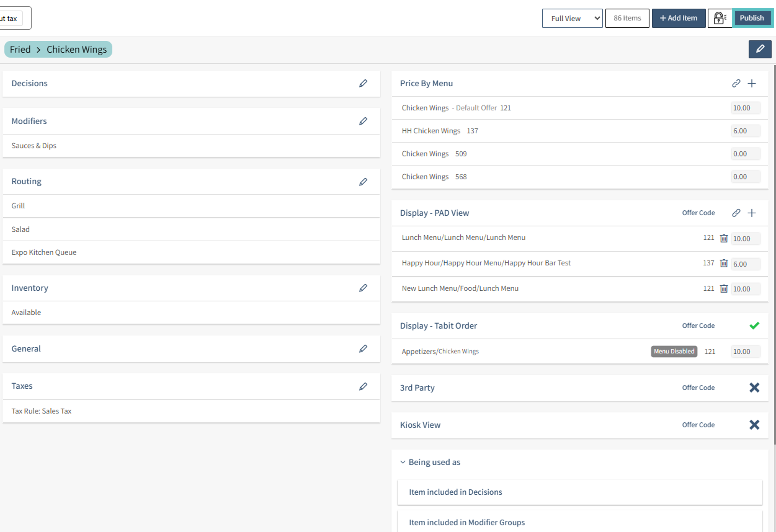Screen dimensions: 776x532
Task: Enable the 3rd Party X toggle
Action: pos(754,388)
